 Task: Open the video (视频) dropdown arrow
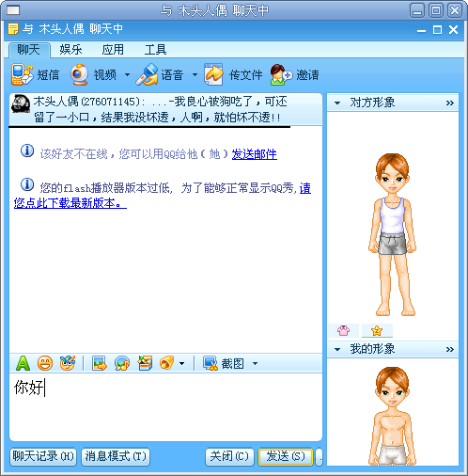[x=127, y=75]
